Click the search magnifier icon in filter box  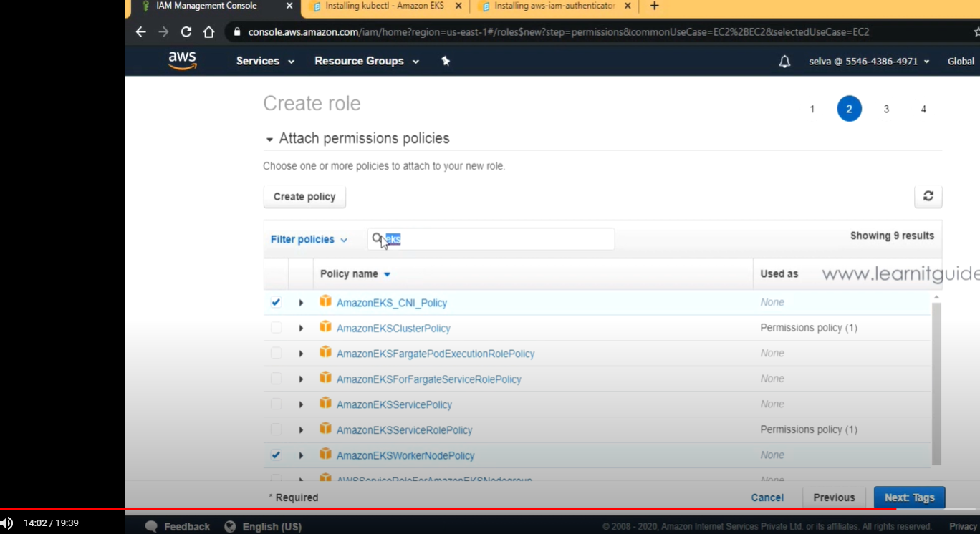click(x=377, y=238)
